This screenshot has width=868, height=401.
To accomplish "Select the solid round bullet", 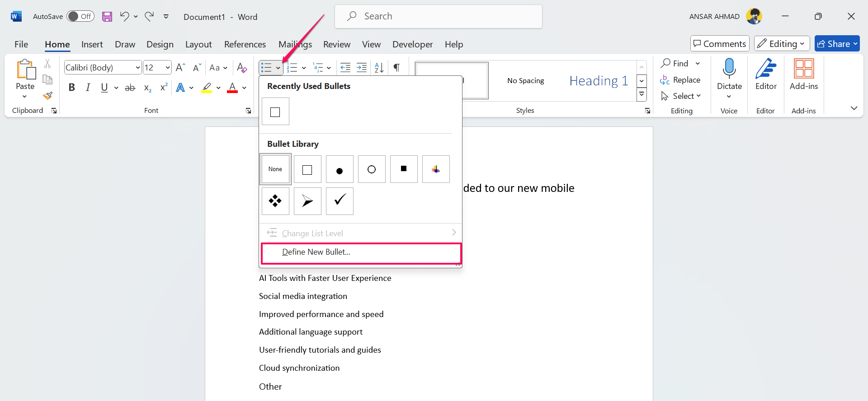I will coord(340,169).
